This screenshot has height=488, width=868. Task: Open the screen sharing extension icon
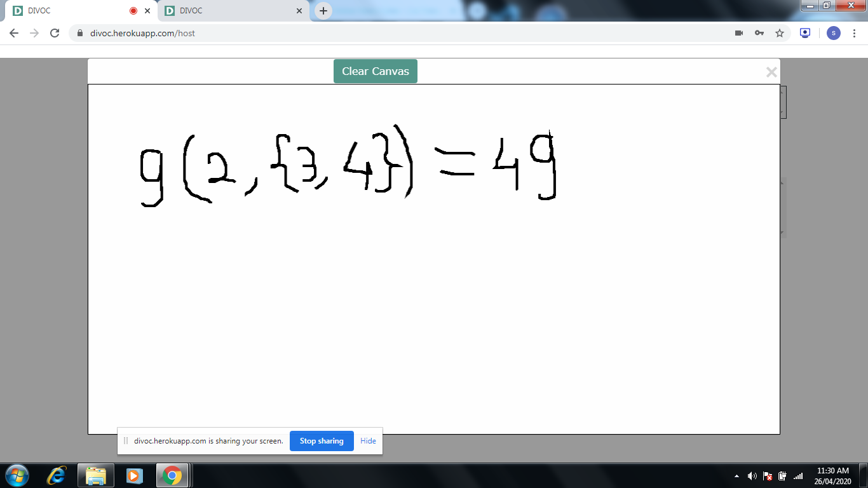(x=805, y=33)
